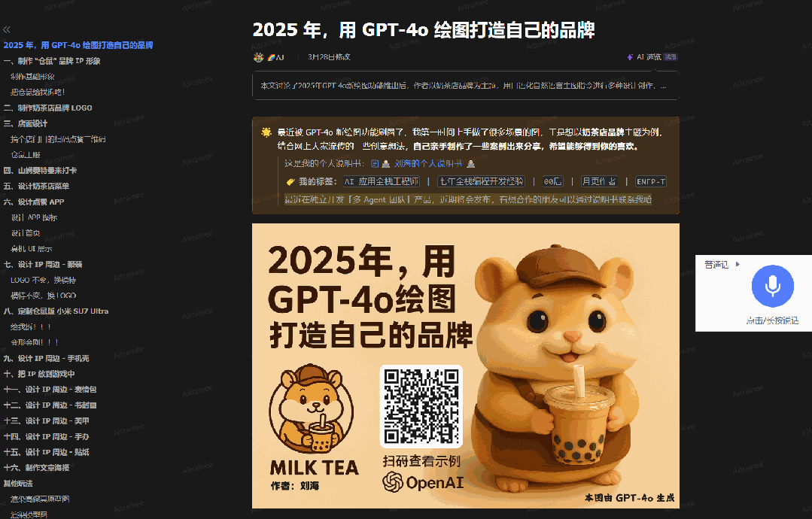Click the blue microphone voice input button
This screenshot has height=519, width=812.
click(x=772, y=286)
